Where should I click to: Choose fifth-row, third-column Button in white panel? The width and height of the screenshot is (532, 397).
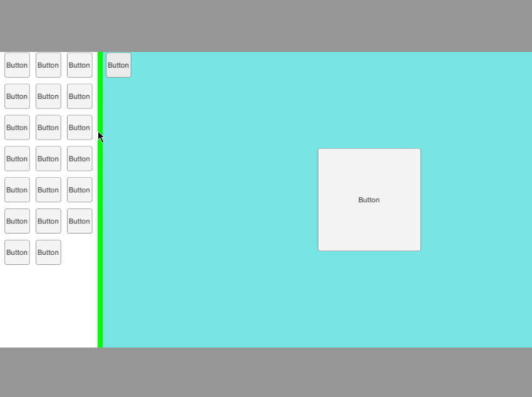pos(79,190)
